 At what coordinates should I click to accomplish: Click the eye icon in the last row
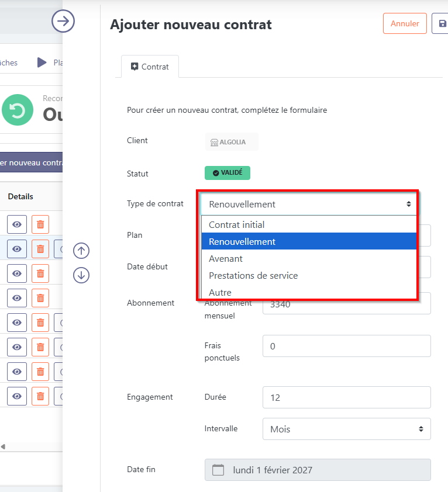pos(17,396)
